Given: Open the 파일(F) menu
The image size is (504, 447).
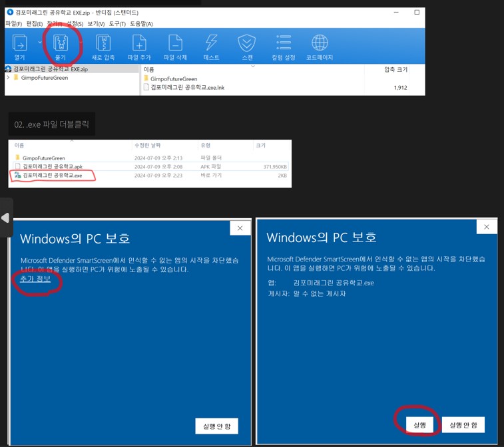Looking at the screenshot, I should point(13,24).
